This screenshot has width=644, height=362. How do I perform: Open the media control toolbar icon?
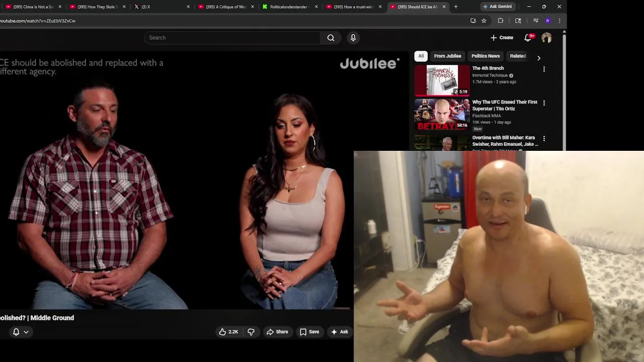[536, 21]
